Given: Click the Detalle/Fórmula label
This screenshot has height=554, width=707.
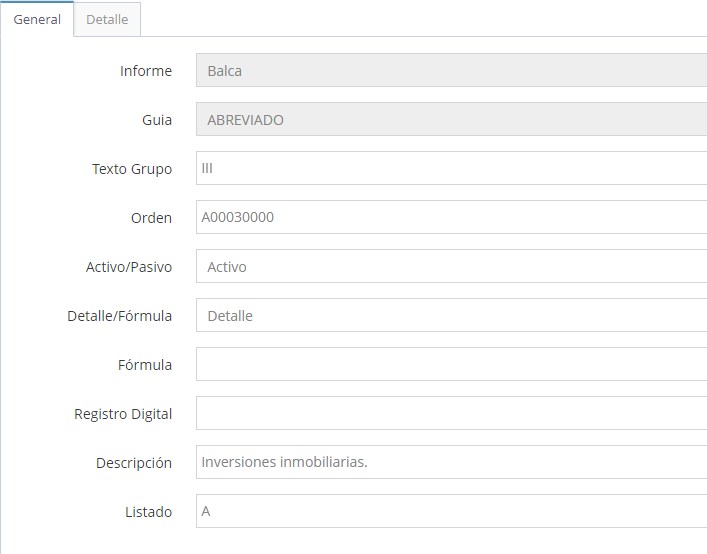Looking at the screenshot, I should pyautogui.click(x=120, y=316).
